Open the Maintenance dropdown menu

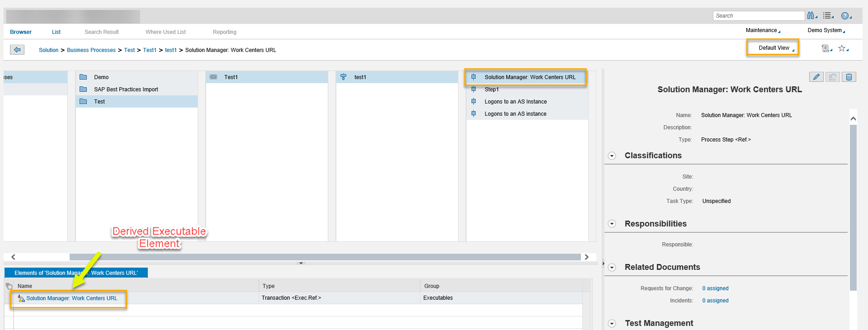click(x=763, y=30)
